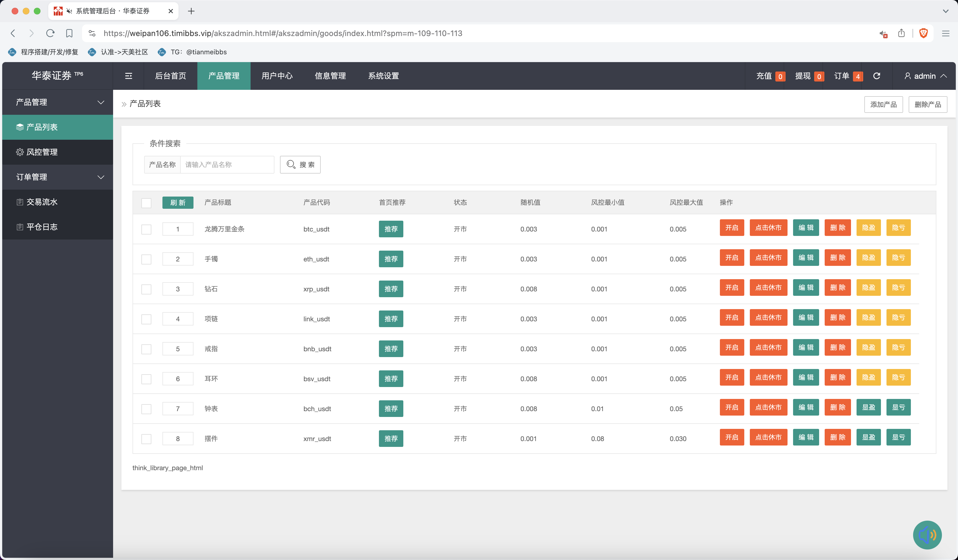Open the Brave shields lion icon
Viewport: 958px width, 560px height.
coord(923,34)
